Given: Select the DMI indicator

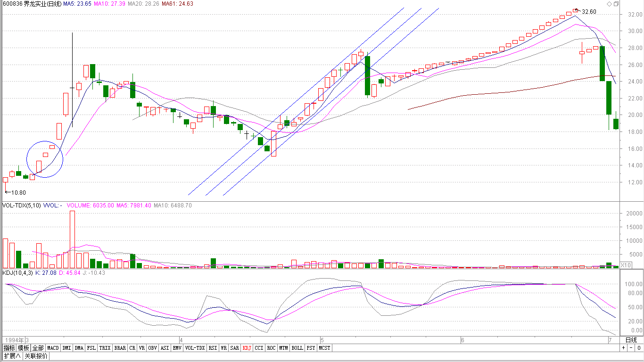Looking at the screenshot, I should click(66, 348).
